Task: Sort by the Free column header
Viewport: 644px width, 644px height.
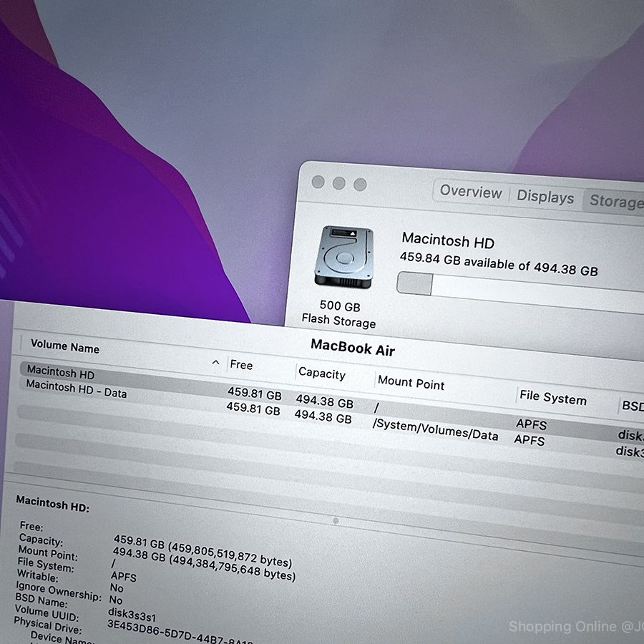Action: pyautogui.click(x=241, y=364)
